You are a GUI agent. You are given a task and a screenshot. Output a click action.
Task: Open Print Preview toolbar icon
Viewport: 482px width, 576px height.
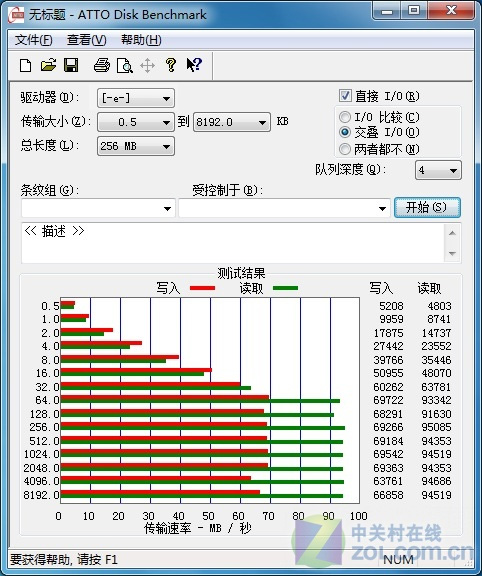[x=125, y=66]
